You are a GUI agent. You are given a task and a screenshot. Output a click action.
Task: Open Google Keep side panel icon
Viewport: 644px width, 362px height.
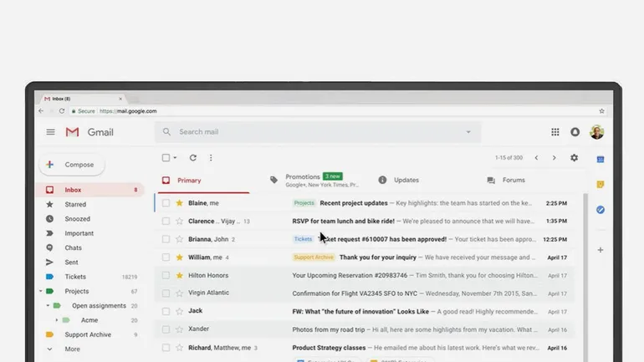pyautogui.click(x=600, y=185)
